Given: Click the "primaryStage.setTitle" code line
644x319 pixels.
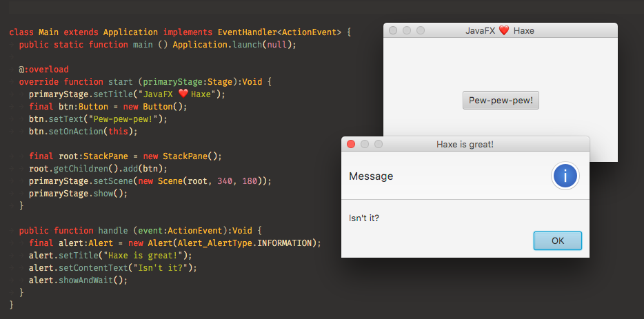Looking at the screenshot, I should click(x=128, y=94).
